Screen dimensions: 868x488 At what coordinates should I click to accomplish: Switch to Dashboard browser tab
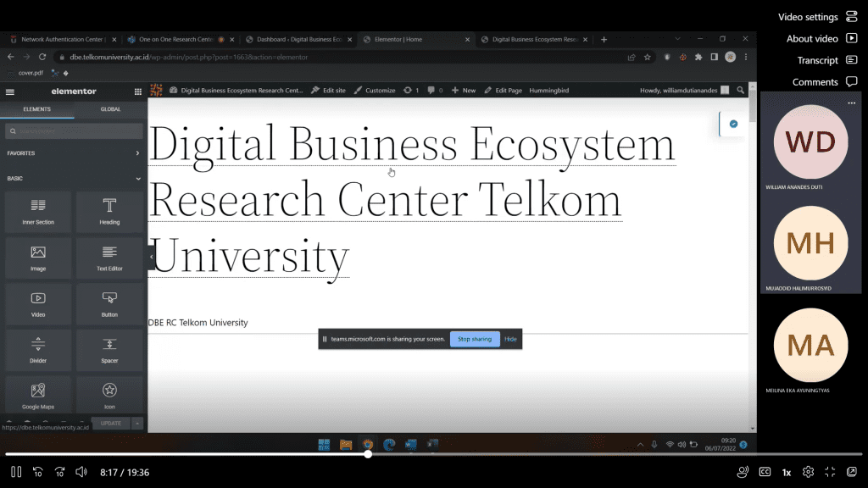pyautogui.click(x=299, y=39)
